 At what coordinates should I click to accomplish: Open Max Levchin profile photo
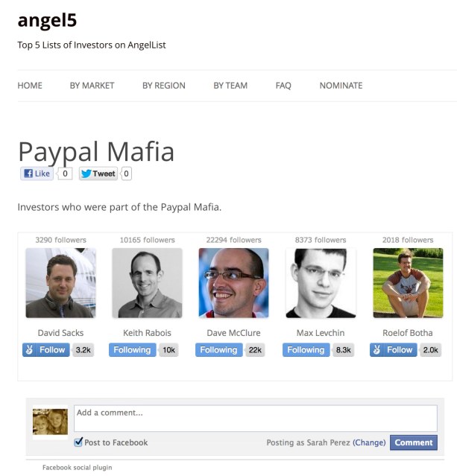pos(321,283)
